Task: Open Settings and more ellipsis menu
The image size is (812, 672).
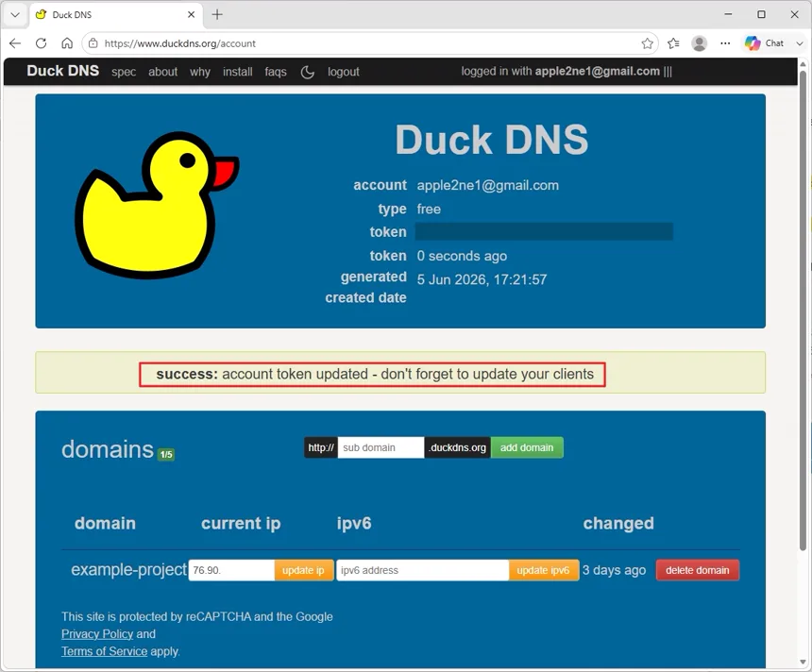Action: point(725,43)
